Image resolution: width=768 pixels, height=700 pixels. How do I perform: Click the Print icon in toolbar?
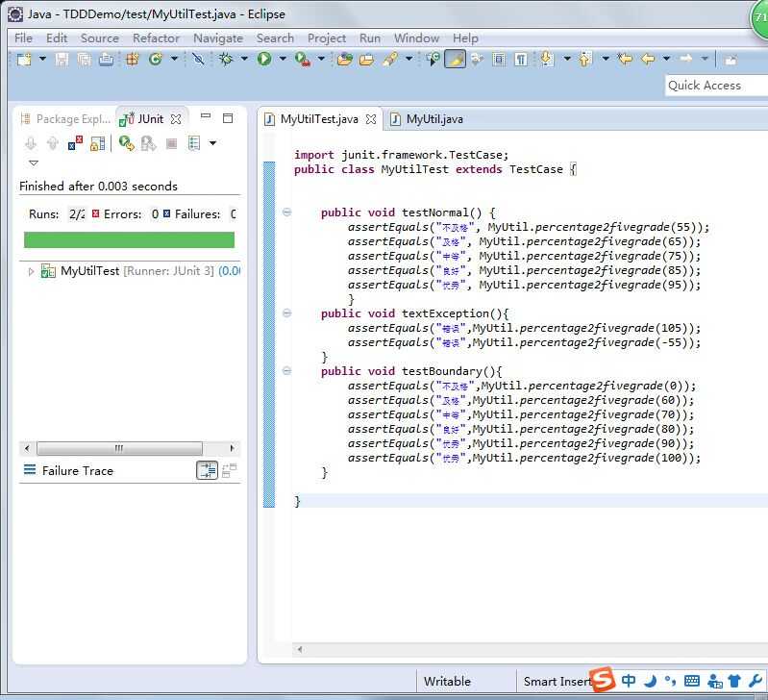pos(106,60)
